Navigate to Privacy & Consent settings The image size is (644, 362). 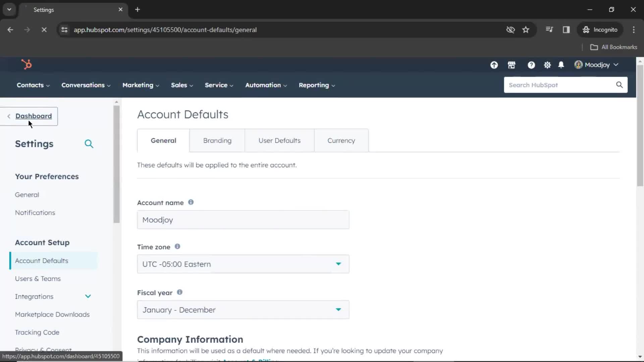click(43, 349)
